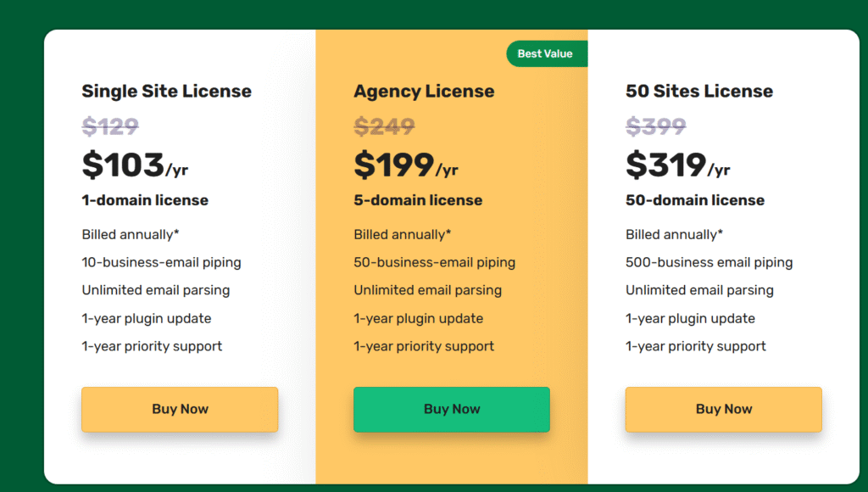The height and width of the screenshot is (492, 868).
Task: Click the 1-domain license text
Action: point(145,200)
